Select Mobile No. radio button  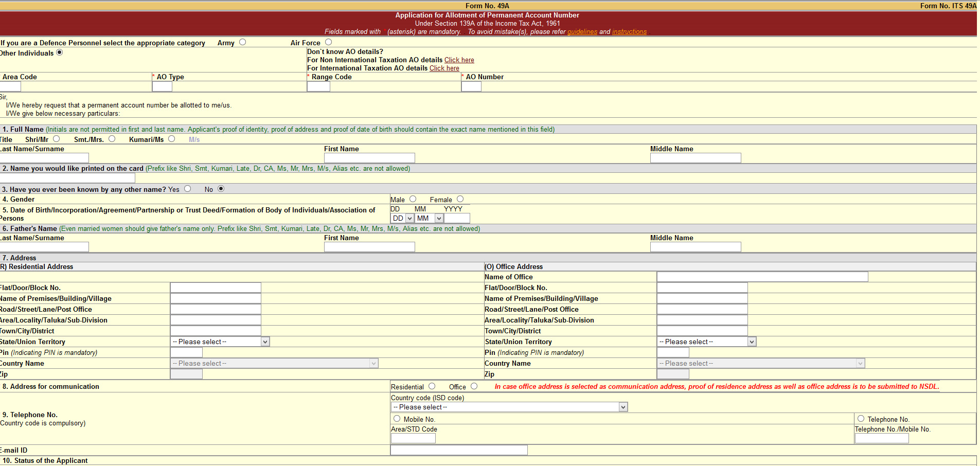click(397, 419)
